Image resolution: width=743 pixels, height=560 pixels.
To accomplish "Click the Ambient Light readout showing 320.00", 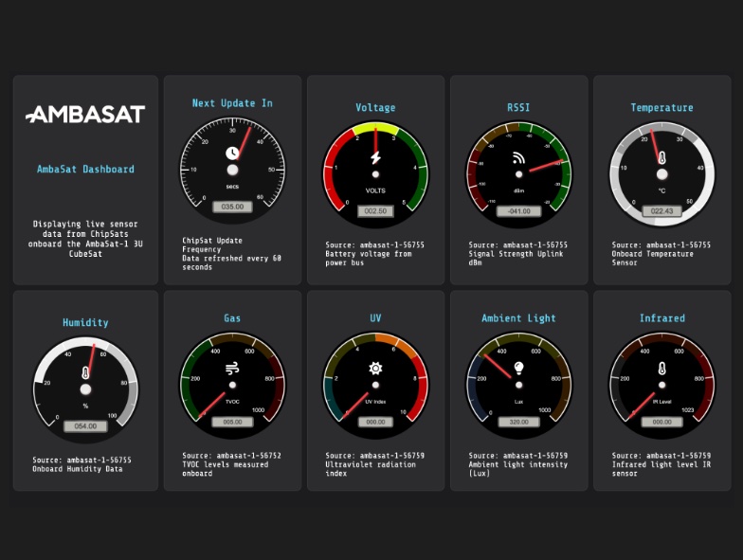I will tap(518, 423).
